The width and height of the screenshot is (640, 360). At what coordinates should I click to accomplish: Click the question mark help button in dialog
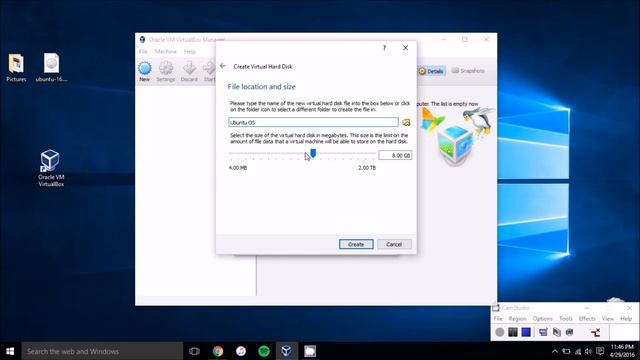pyautogui.click(x=384, y=48)
